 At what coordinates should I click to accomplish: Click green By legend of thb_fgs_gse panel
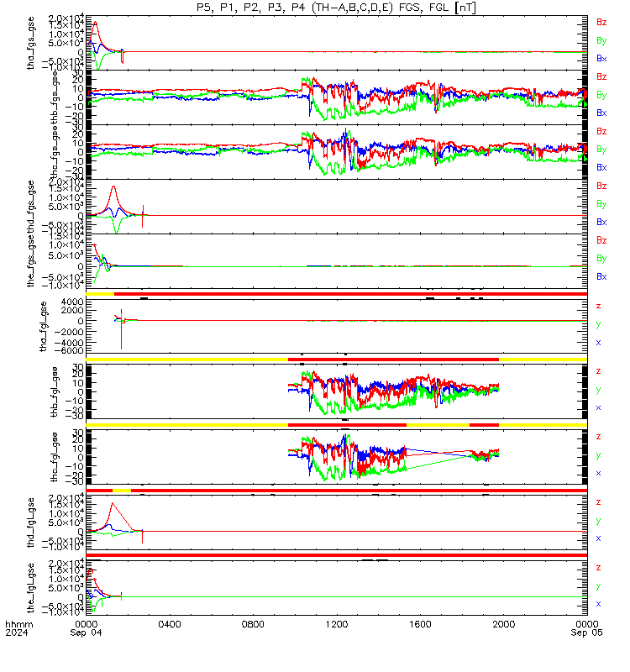(x=601, y=95)
